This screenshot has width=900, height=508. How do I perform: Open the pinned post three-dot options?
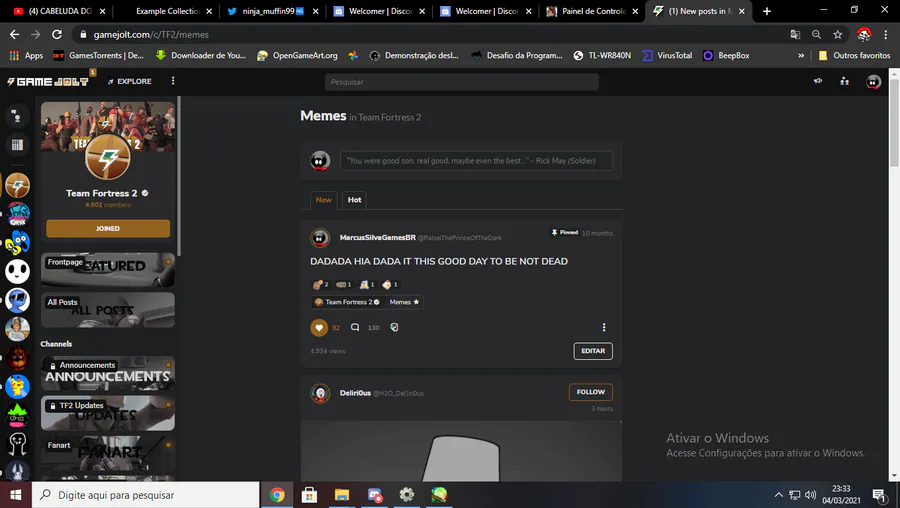(x=604, y=327)
